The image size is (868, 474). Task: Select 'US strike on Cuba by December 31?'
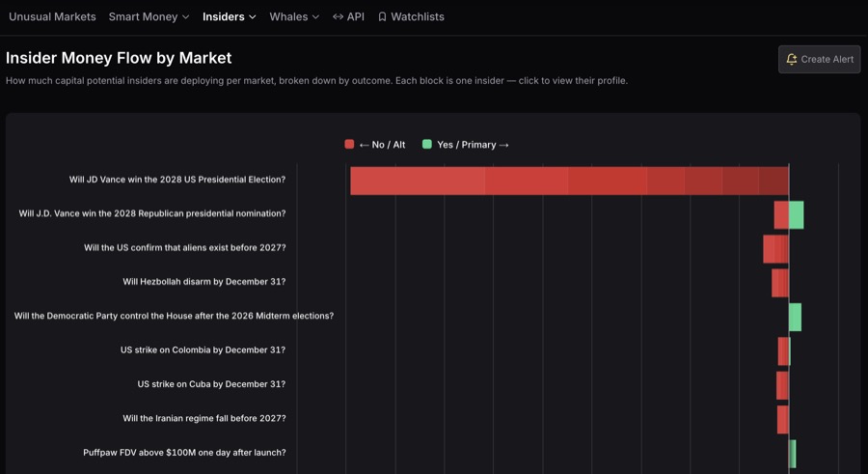click(211, 384)
